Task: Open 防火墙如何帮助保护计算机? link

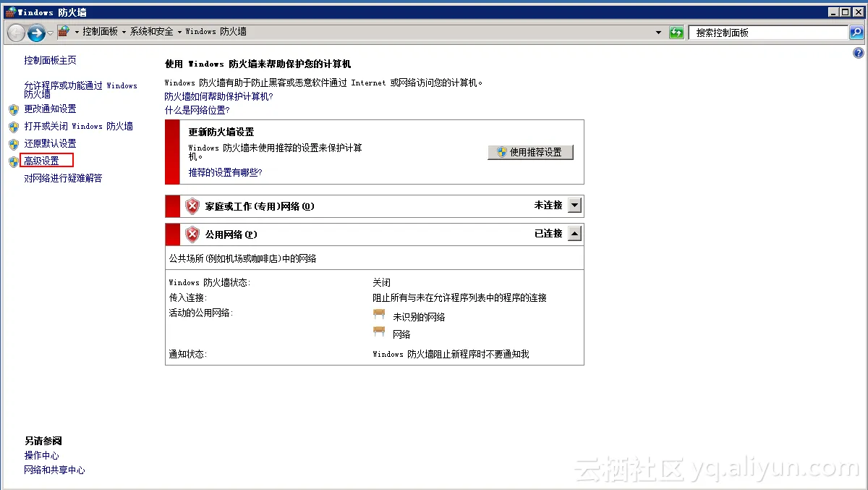Action: point(218,96)
